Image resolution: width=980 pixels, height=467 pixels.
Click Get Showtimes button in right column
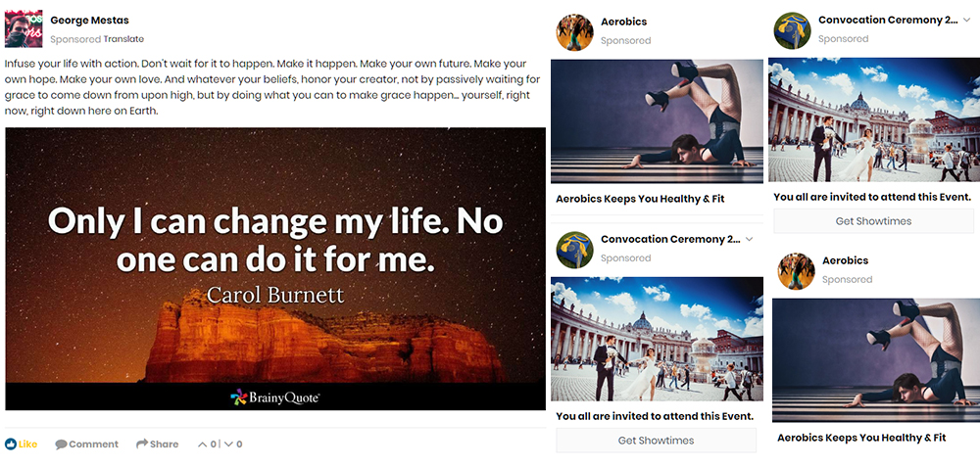[x=873, y=221]
